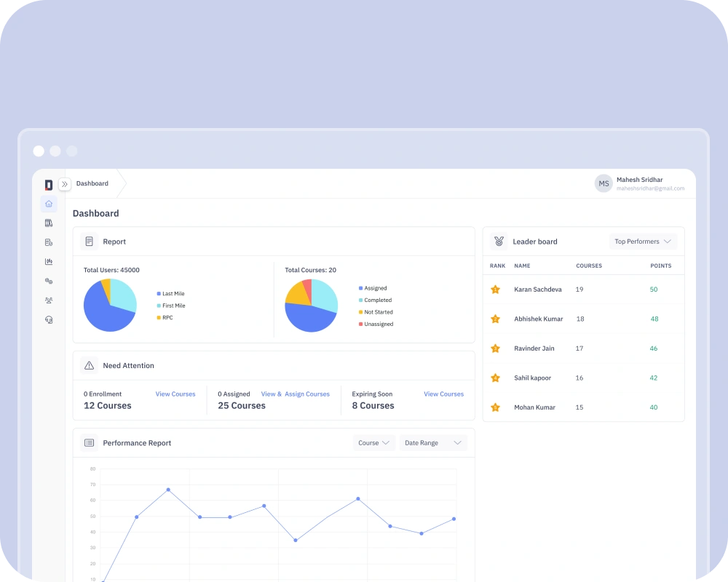Open the Home icon in sidebar
The width and height of the screenshot is (728, 582).
tap(49, 204)
